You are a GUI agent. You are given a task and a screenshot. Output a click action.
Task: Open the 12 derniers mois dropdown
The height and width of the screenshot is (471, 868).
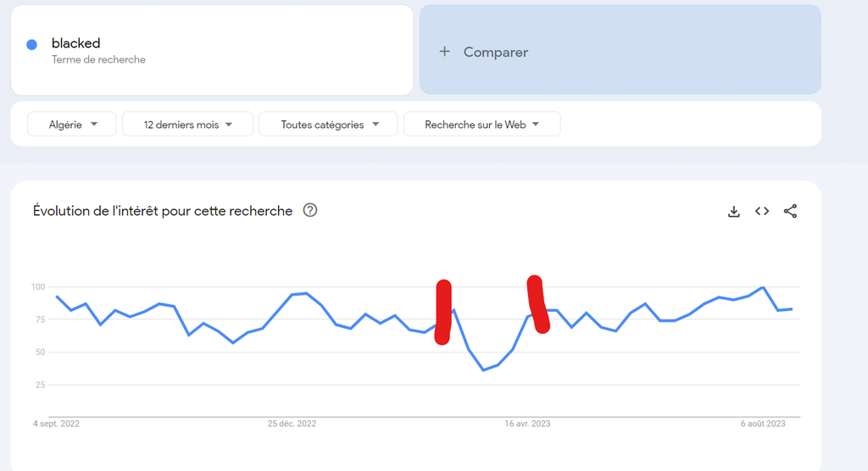[x=187, y=125]
